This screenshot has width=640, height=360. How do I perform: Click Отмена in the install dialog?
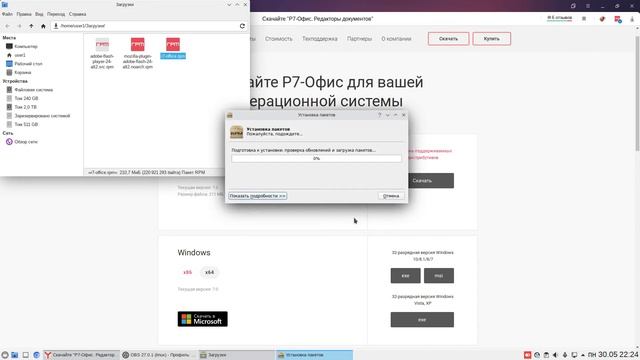coord(391,196)
